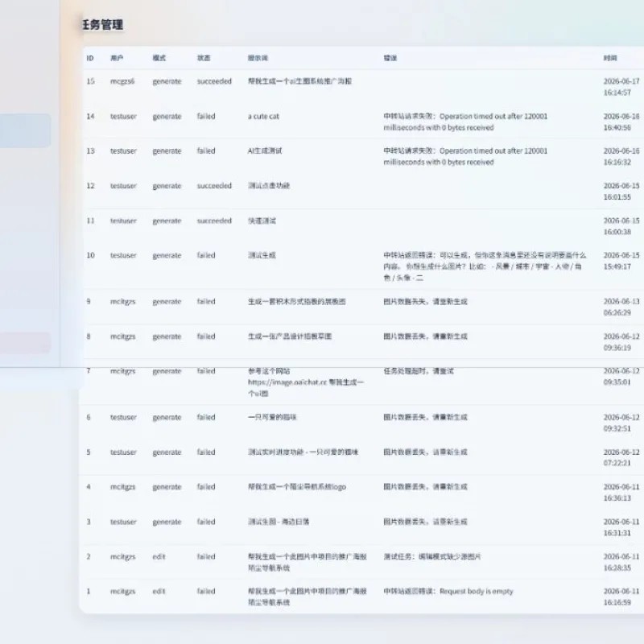Click the time 2026-06-12 09:36:19
644x644 pixels.
tap(621, 341)
